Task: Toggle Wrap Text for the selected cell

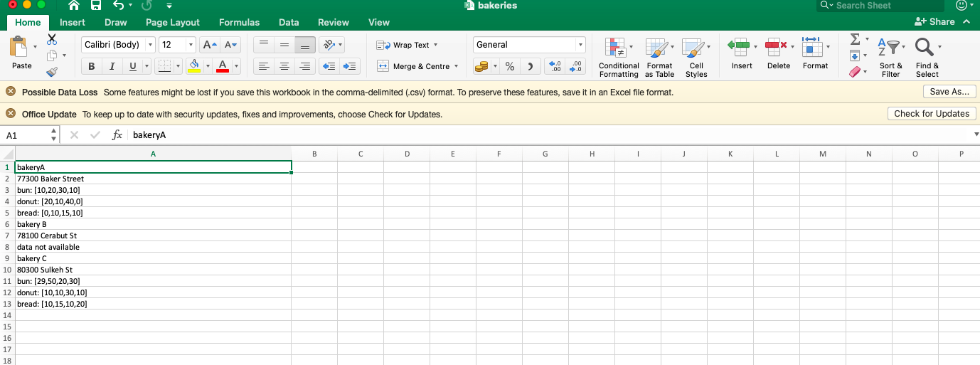Action: (407, 45)
